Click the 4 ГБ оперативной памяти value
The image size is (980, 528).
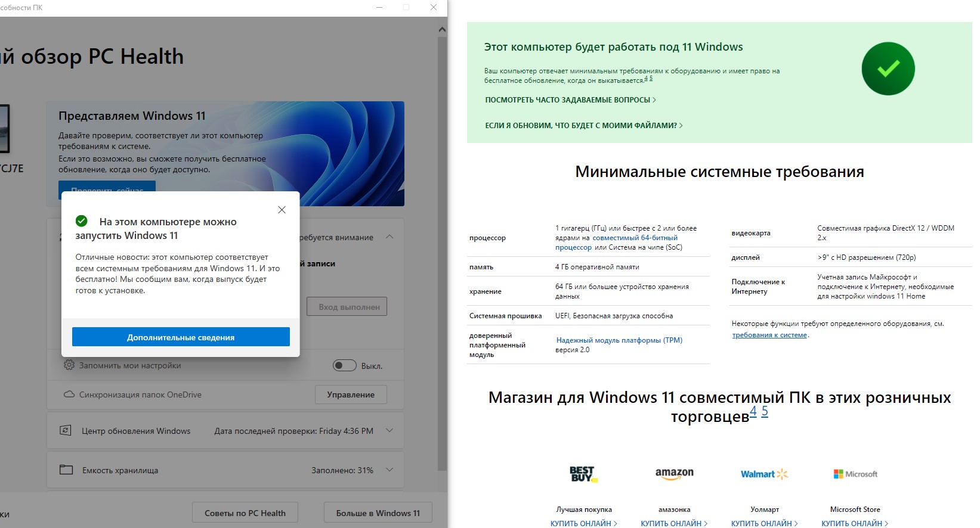(x=597, y=267)
